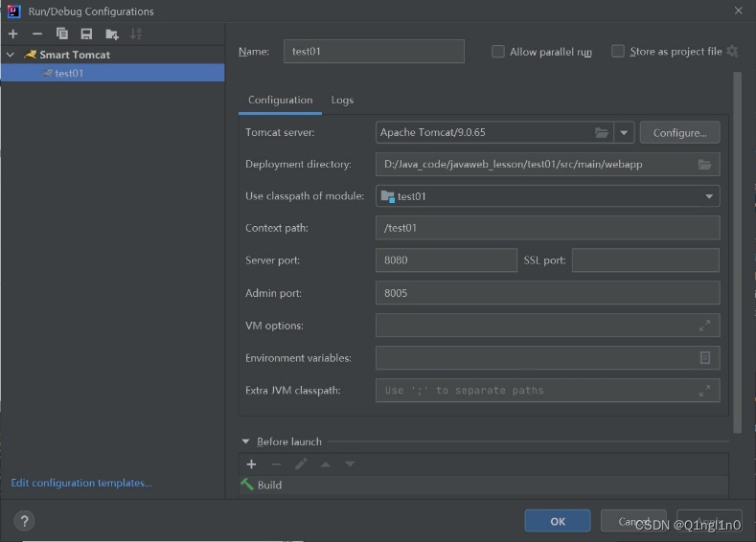Viewport: 756px width, 542px height.
Task: Browse folder icon in Tomcat server field
Action: click(x=601, y=132)
